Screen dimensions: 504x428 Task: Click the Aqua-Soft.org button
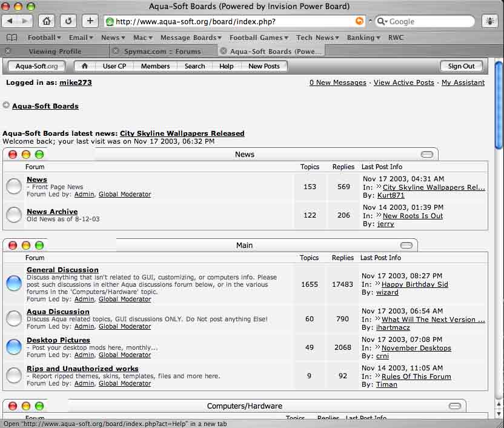[x=36, y=66]
